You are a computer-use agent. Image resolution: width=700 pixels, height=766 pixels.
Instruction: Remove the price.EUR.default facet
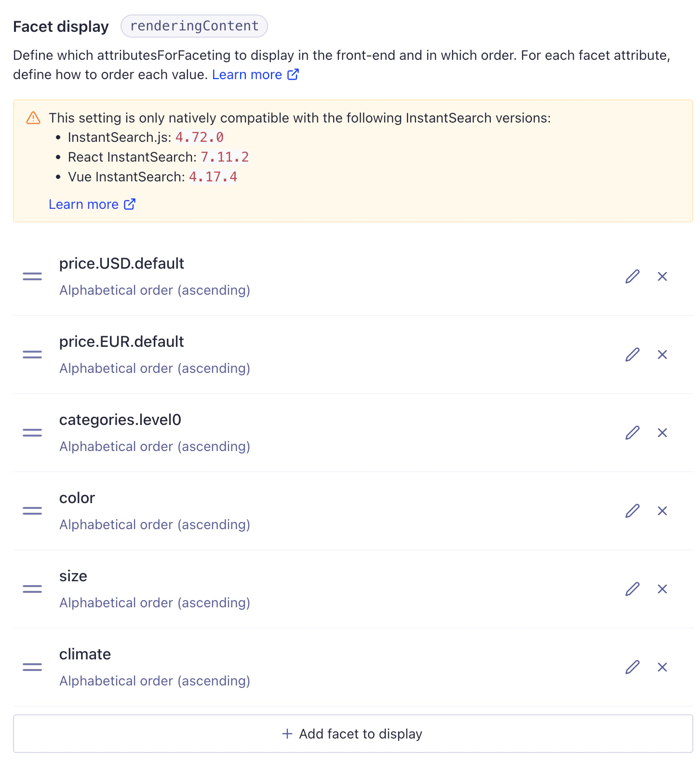[x=662, y=355]
